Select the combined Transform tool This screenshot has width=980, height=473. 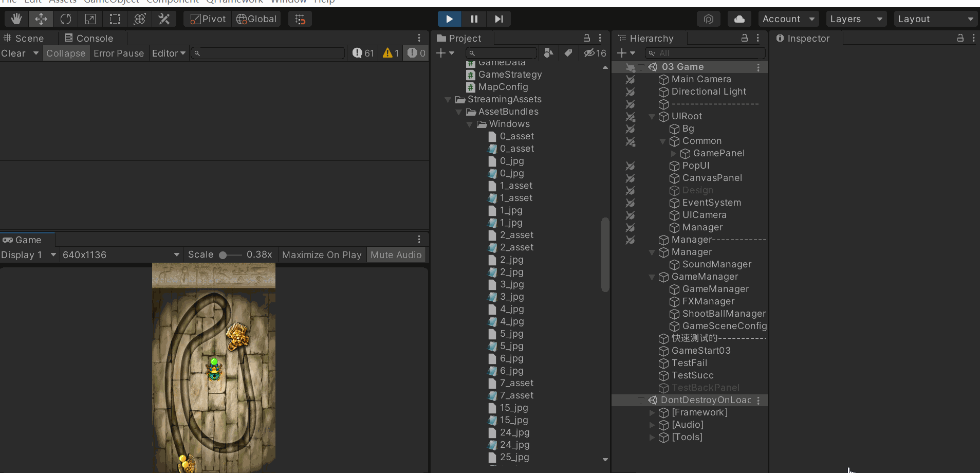tap(140, 19)
